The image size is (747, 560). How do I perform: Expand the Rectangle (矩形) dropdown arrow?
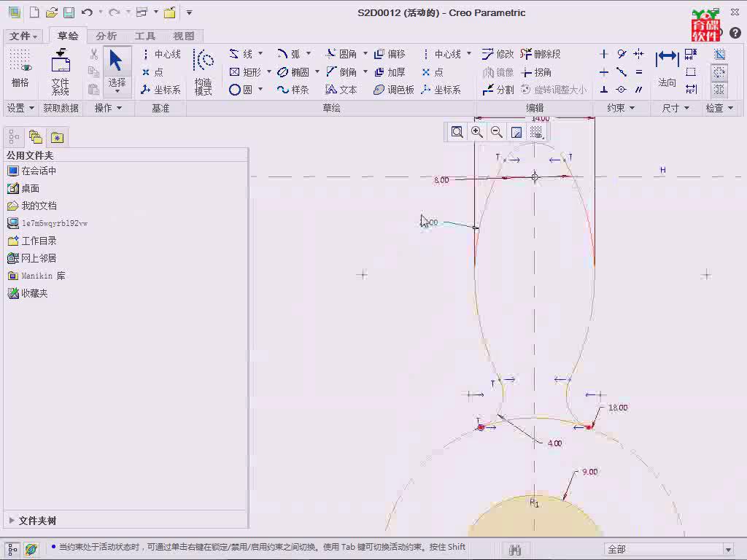tap(269, 71)
